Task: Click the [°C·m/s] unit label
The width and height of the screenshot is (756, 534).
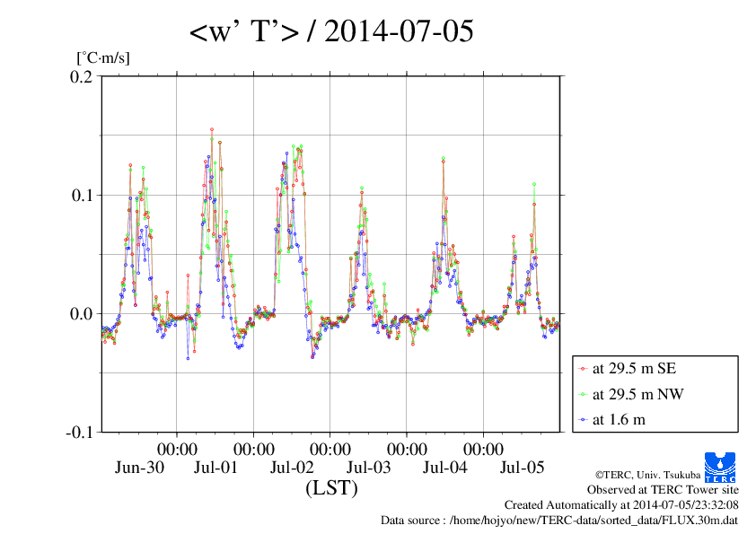Action: 103,57
